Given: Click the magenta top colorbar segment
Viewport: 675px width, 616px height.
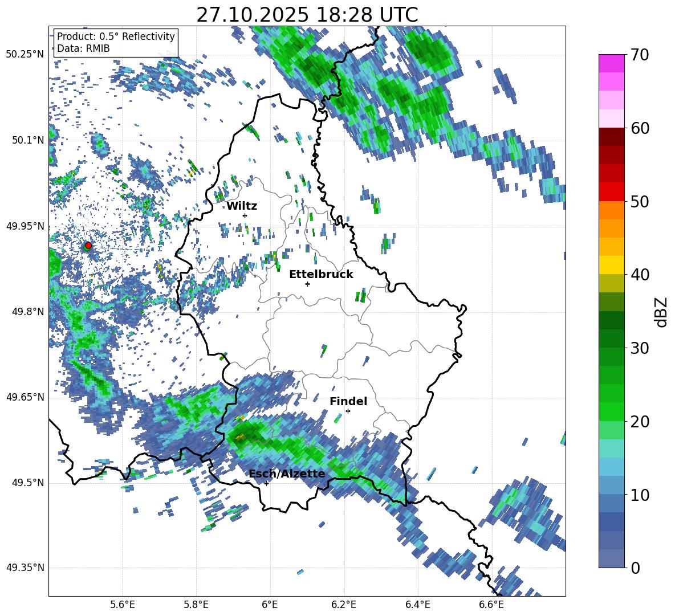Looking at the screenshot, I should click(x=611, y=64).
